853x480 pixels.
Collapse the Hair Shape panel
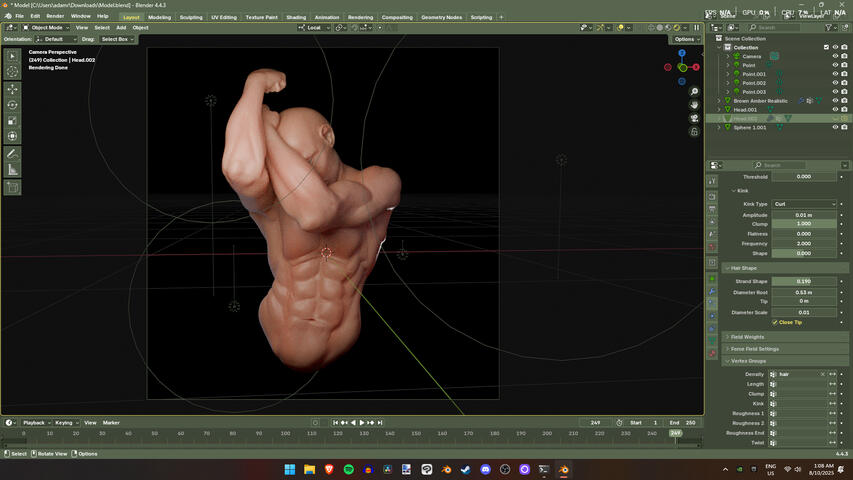click(727, 268)
